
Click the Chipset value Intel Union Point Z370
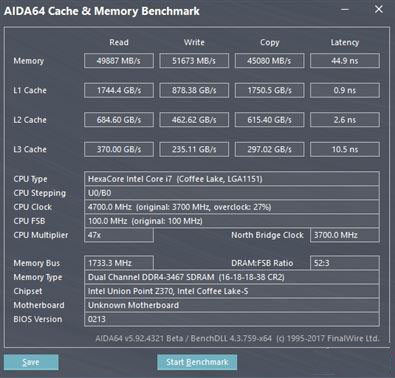click(232, 291)
